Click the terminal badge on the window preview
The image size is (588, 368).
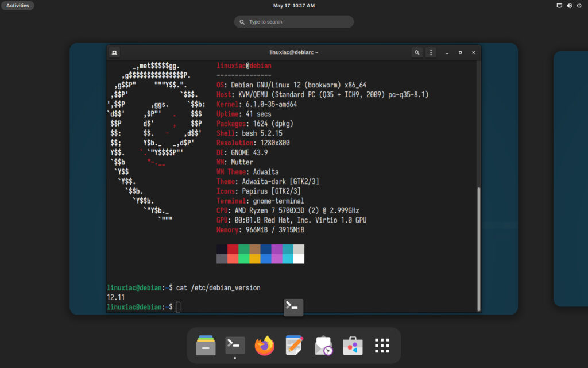point(293,308)
